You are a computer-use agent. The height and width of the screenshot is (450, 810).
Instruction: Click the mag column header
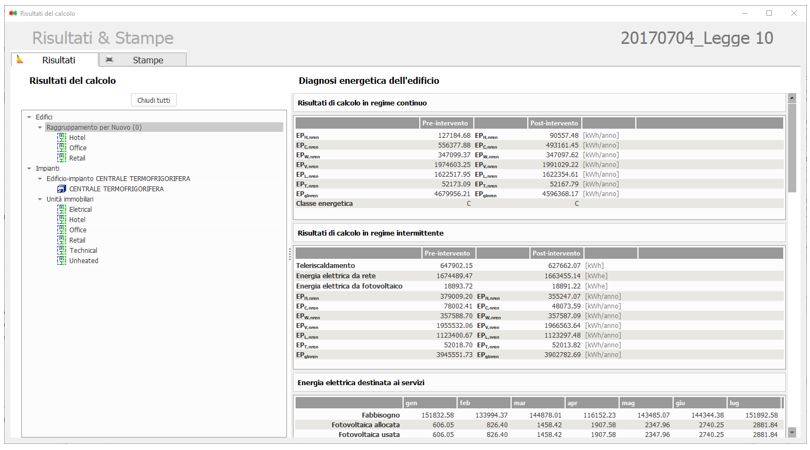coord(647,402)
